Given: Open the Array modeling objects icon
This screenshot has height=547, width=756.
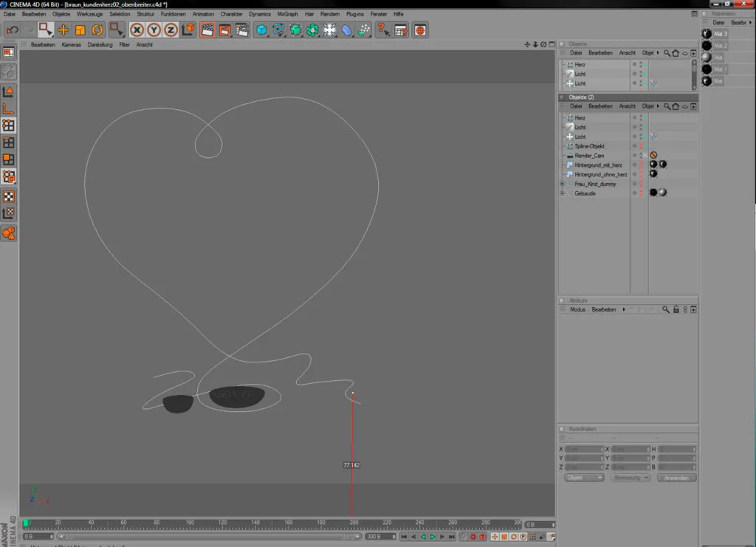Looking at the screenshot, I should (x=312, y=30).
